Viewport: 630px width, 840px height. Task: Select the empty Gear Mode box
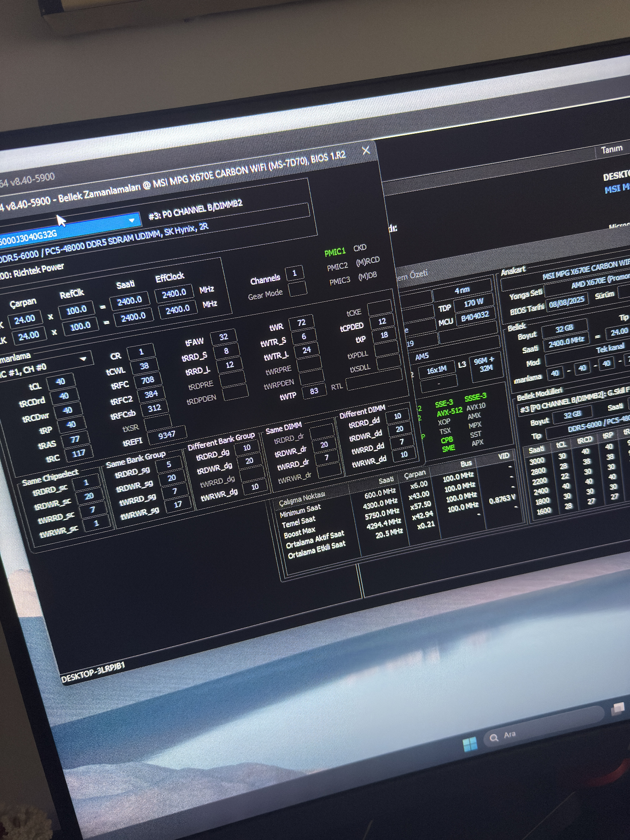[297, 289]
